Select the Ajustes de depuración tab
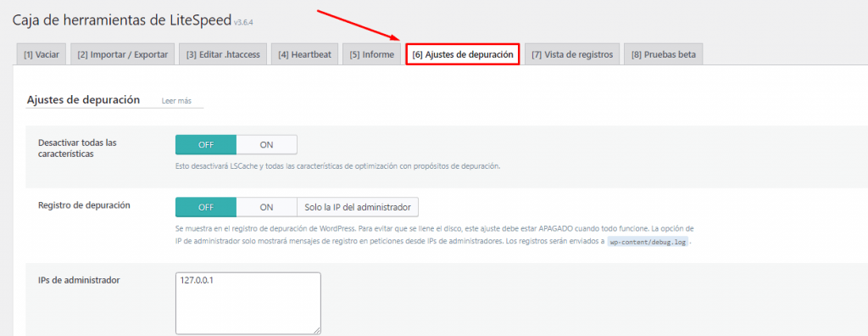 [462, 54]
